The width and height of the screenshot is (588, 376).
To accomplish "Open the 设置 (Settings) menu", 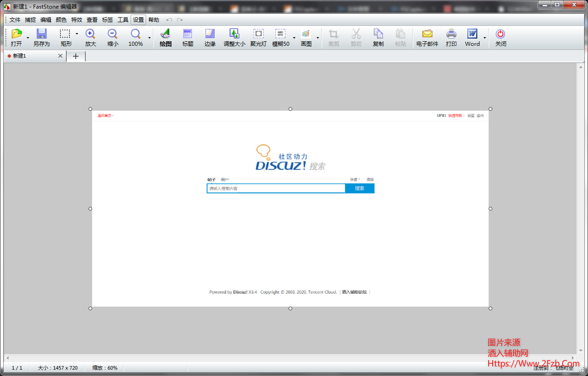I will [138, 20].
